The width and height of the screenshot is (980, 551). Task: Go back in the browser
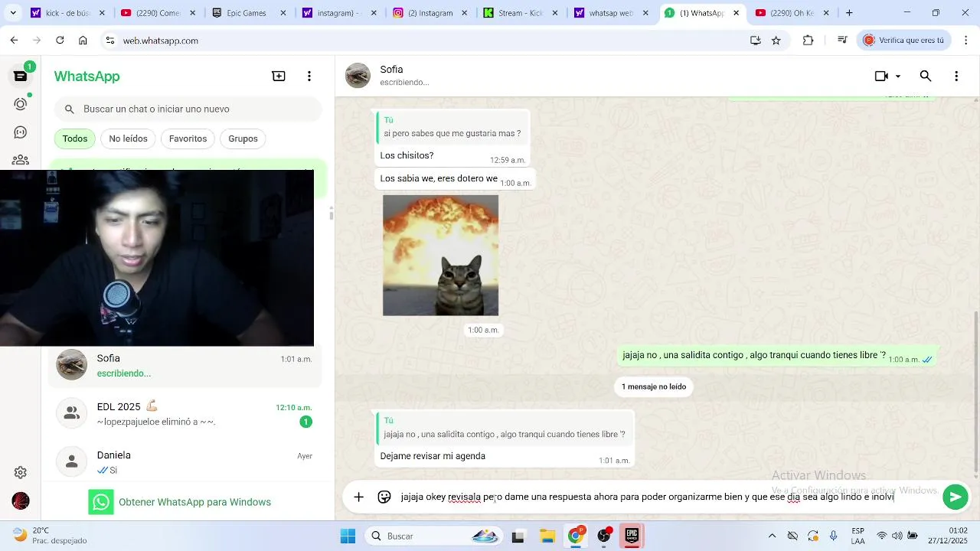pyautogui.click(x=14, y=41)
